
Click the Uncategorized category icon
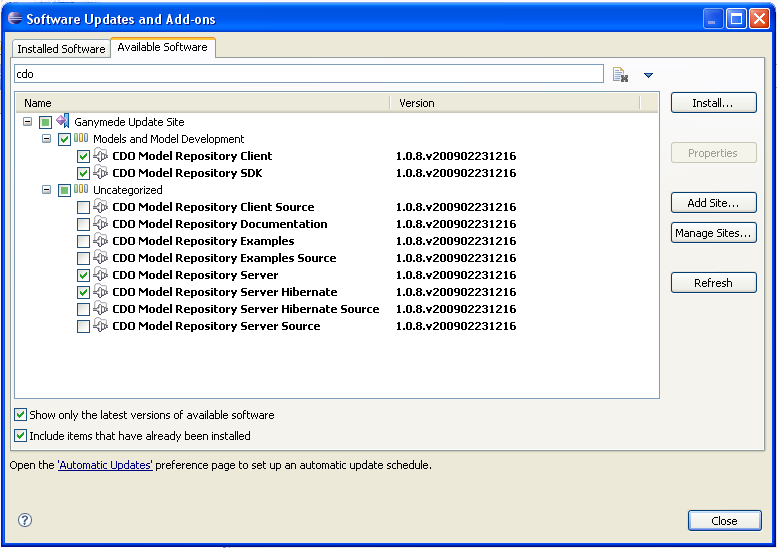(x=81, y=189)
